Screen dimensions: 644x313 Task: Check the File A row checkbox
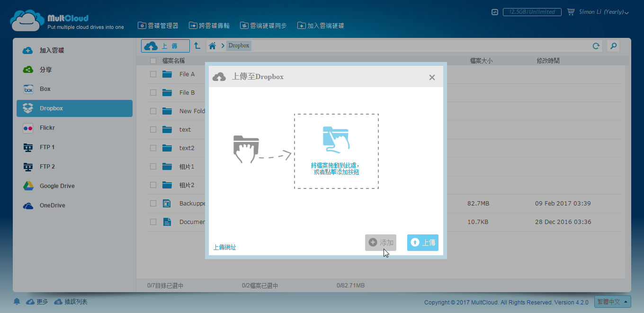coord(153,74)
